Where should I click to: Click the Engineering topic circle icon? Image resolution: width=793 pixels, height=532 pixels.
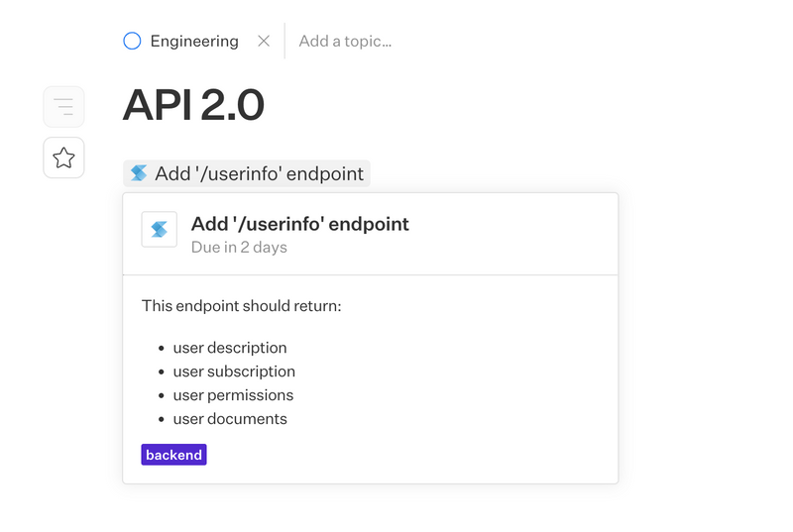pyautogui.click(x=132, y=41)
